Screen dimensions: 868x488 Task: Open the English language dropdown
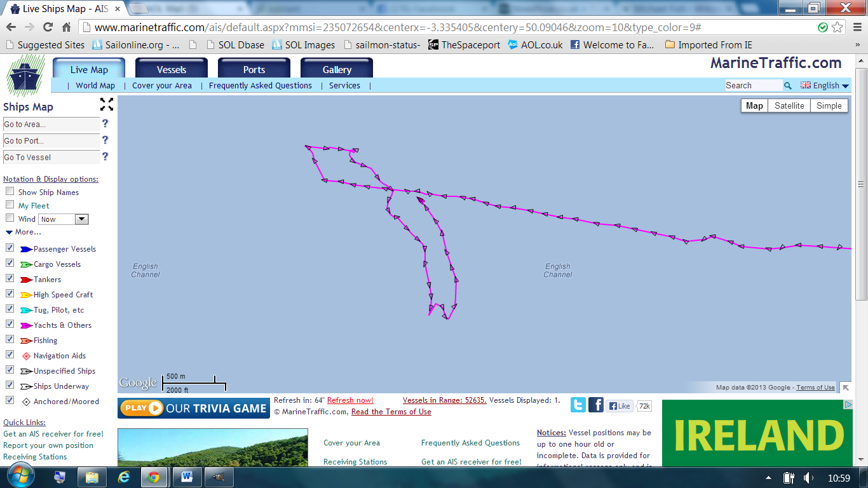point(825,85)
